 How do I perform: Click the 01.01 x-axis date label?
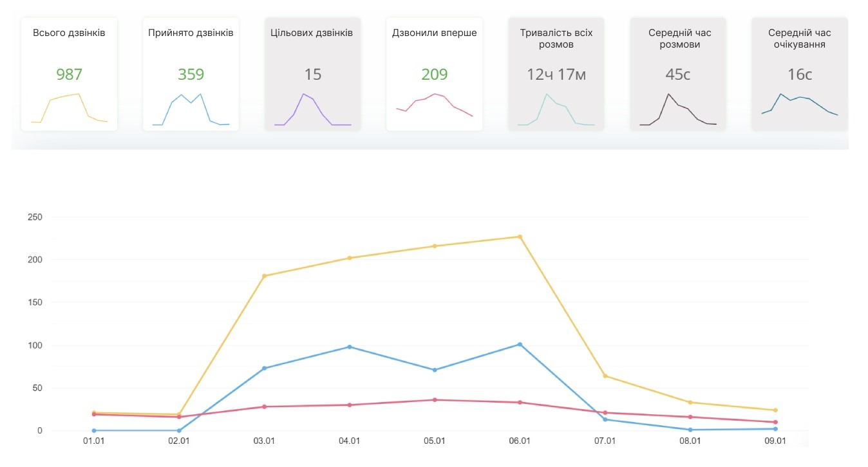94,441
